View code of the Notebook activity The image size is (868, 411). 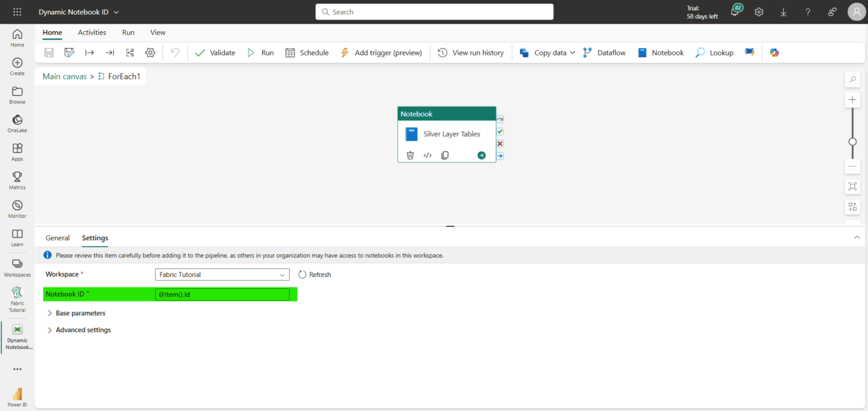pos(428,155)
